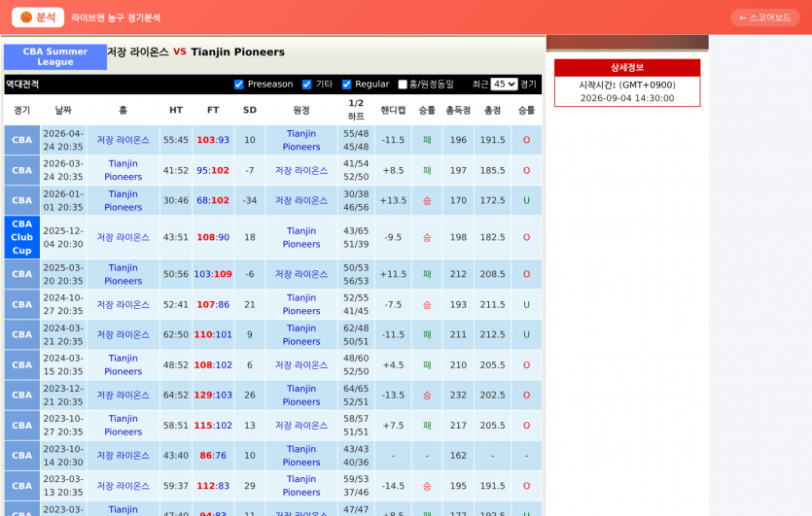Open 저장 라이온스 away link in 2023-10-27 row
812x516 pixels.
[x=301, y=426]
